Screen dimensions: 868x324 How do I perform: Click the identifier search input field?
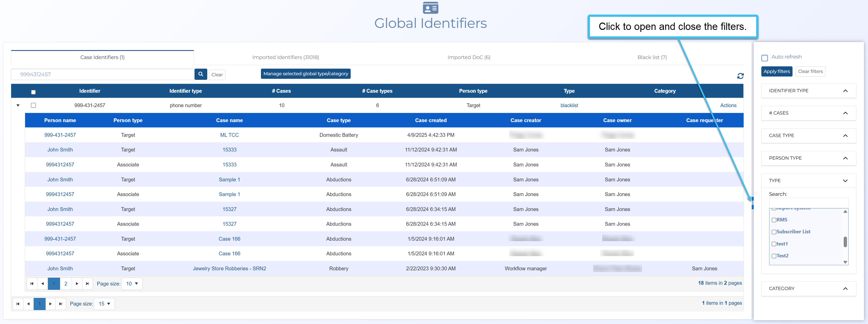pos(103,74)
